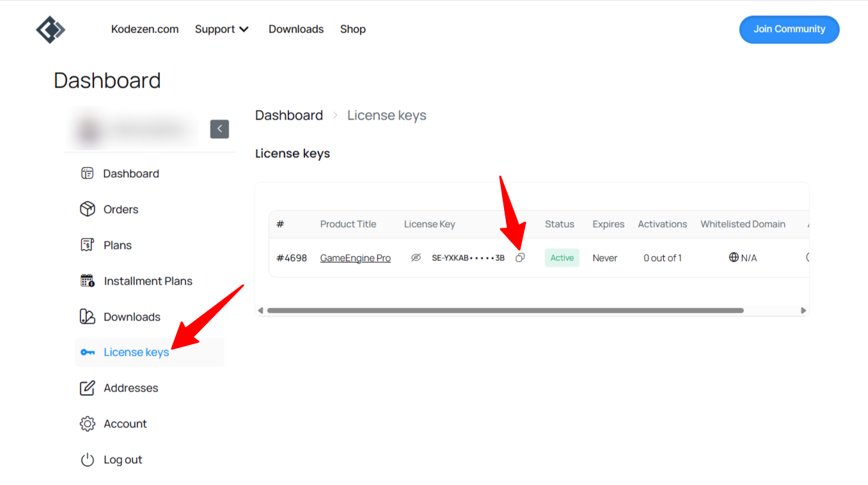Screen dimensions: 868x485
Task: Click the Product Title column header
Action: click(348, 224)
